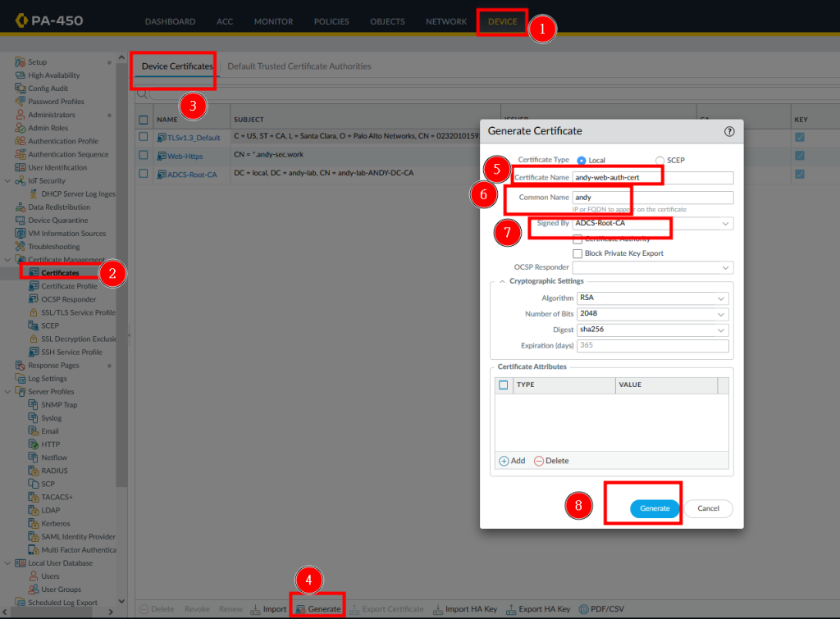Select the Local certificate type radio
Viewport: 840px width, 619px height.
pos(582,161)
